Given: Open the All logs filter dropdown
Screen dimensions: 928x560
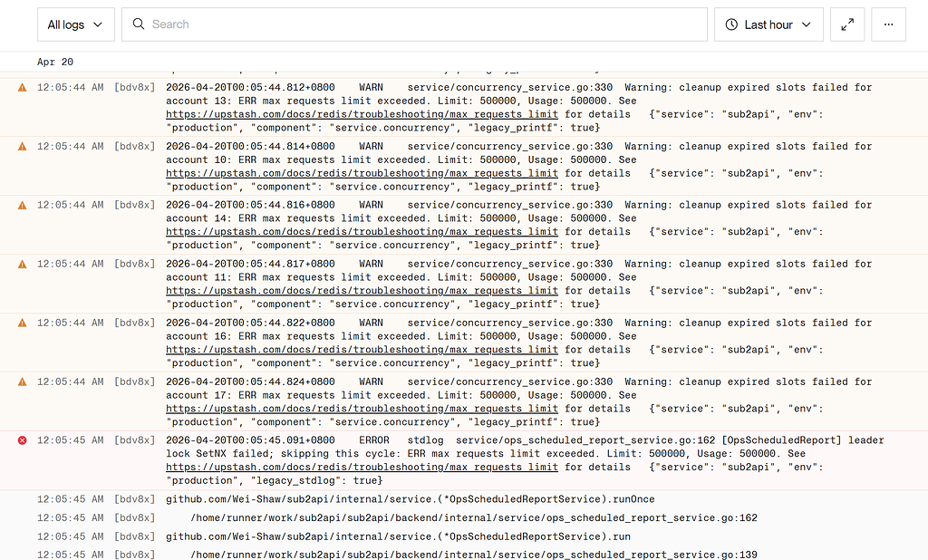Looking at the screenshot, I should tap(76, 24).
